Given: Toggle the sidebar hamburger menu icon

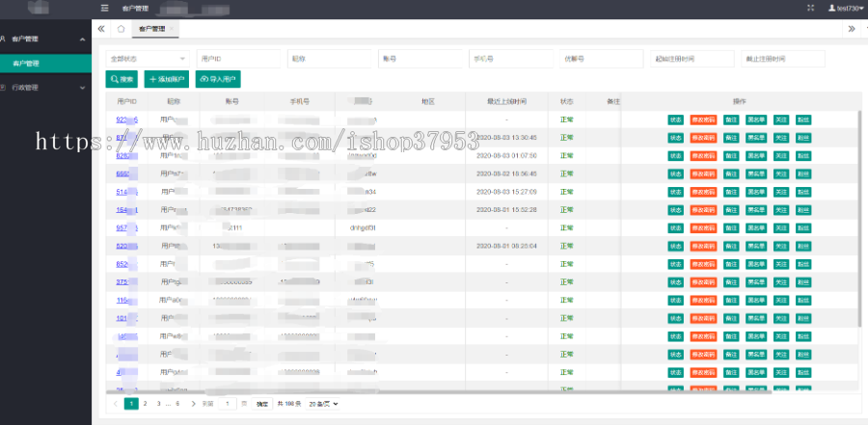Looking at the screenshot, I should pyautogui.click(x=104, y=8).
